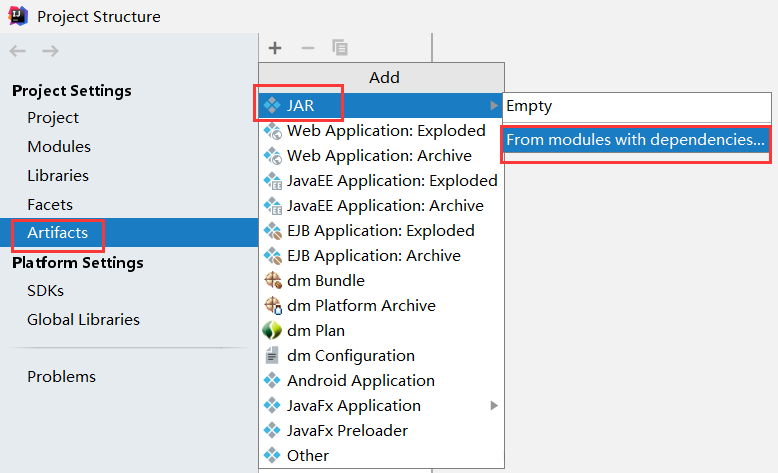
Task: Click the Copy artifact toolbar icon
Action: point(340,48)
